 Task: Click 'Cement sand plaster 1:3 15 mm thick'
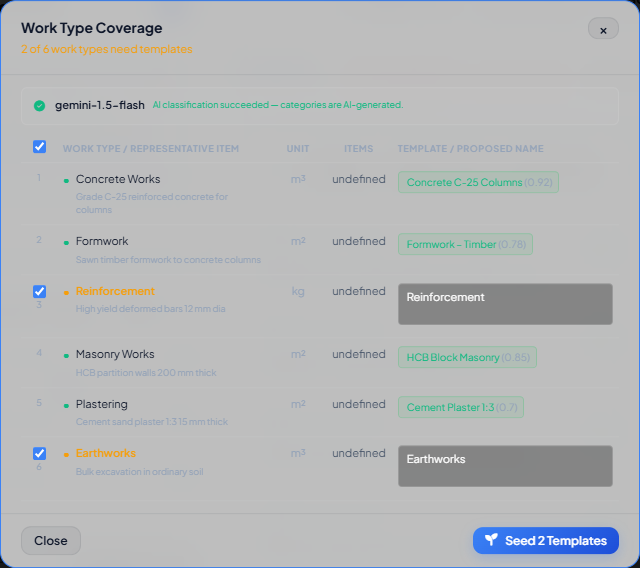point(152,422)
